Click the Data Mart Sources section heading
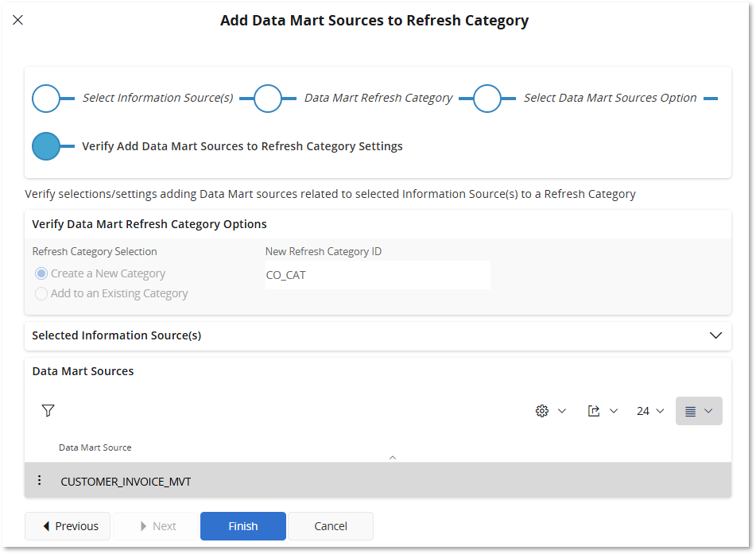Viewport: 756px width, 554px height. point(83,371)
